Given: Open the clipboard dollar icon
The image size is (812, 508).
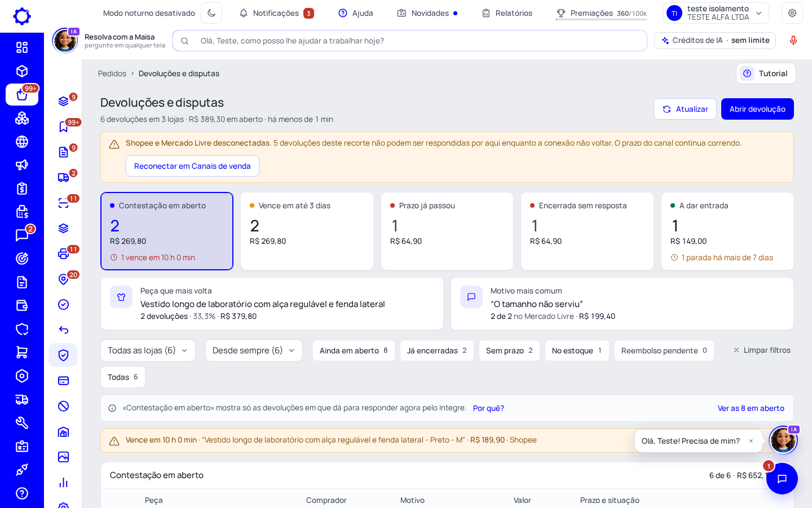Looking at the screenshot, I should point(22,189).
